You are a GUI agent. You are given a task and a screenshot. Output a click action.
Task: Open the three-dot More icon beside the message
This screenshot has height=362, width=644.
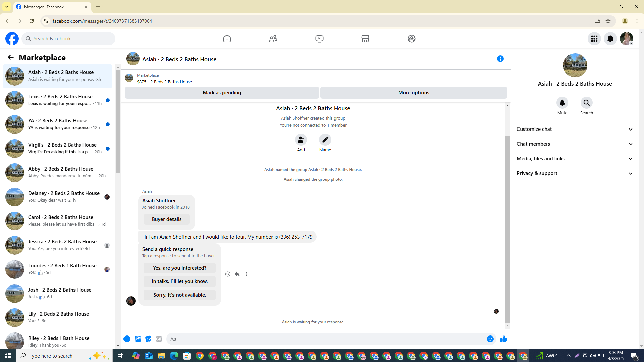(246, 274)
